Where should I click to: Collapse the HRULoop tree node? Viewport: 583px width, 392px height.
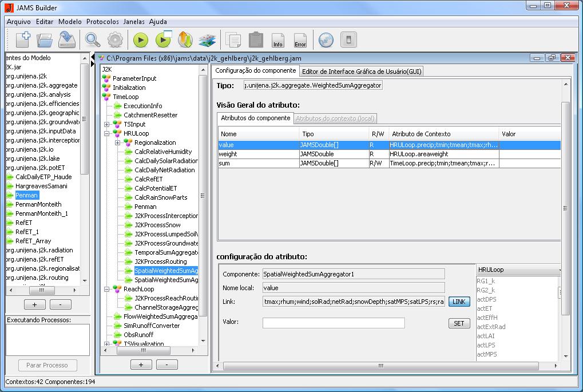(x=107, y=133)
